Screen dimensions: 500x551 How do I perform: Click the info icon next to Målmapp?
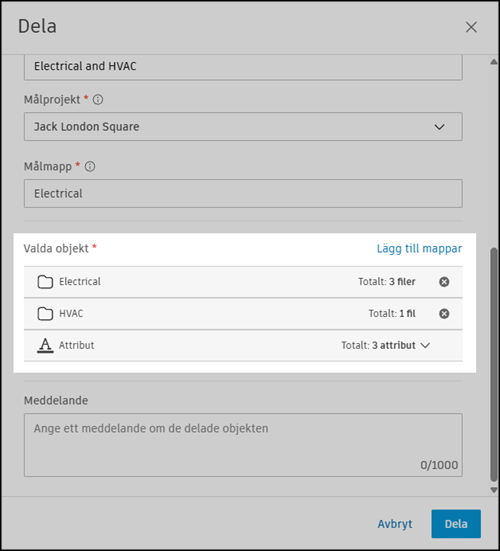90,166
